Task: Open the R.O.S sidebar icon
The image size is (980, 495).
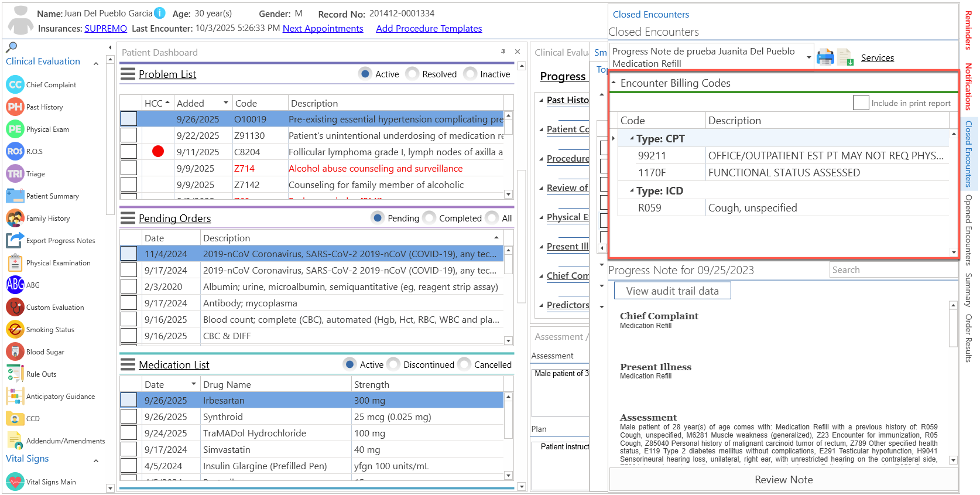Action: click(15, 151)
